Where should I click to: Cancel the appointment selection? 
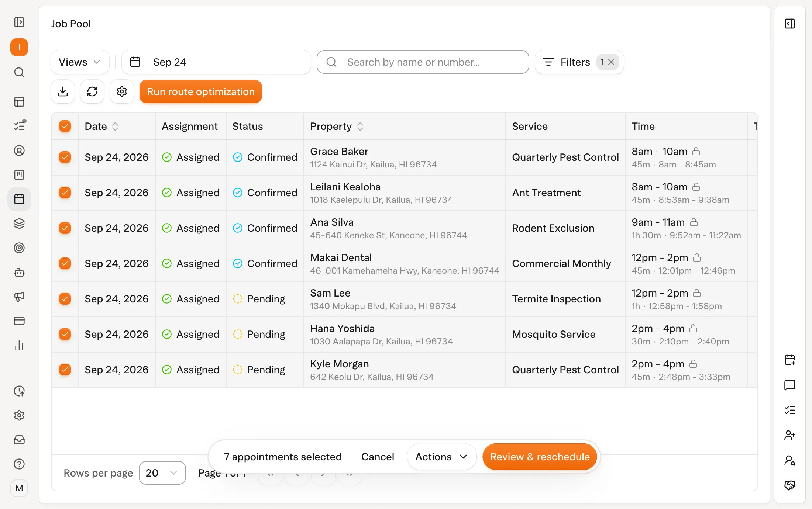377,457
